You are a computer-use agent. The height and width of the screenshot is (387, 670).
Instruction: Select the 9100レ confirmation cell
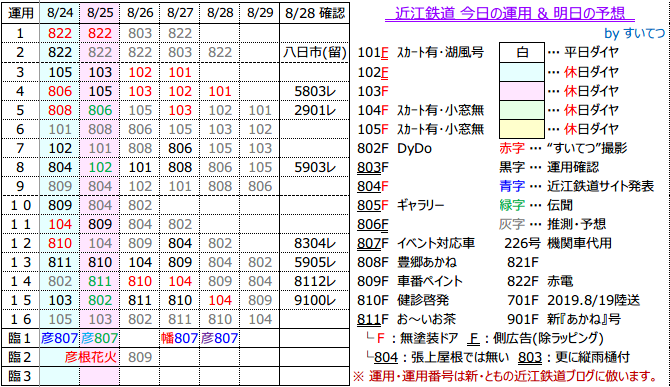(314, 300)
